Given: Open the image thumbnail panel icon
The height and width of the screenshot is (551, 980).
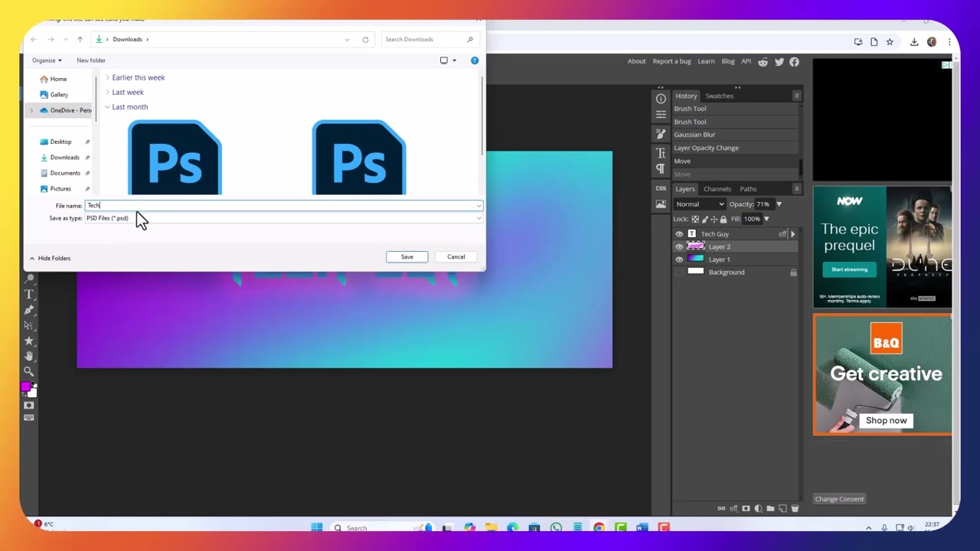Looking at the screenshot, I should [x=661, y=204].
